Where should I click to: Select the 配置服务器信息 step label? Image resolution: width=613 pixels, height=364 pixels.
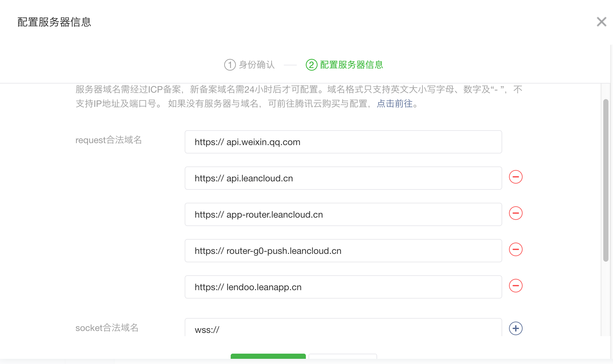point(352,65)
